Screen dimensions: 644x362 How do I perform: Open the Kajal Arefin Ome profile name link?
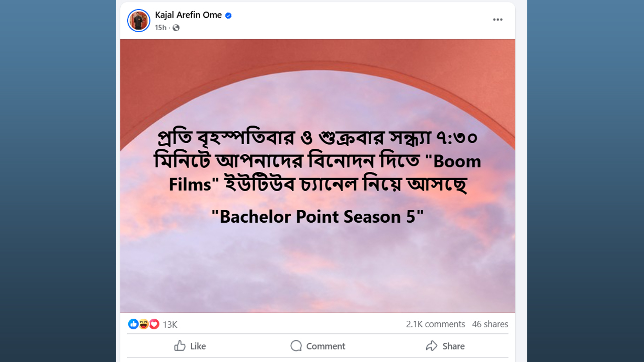(188, 15)
